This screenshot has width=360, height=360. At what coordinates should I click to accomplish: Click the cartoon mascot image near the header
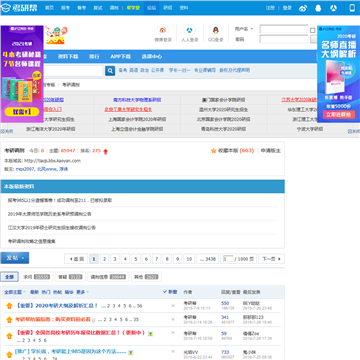coord(56,35)
